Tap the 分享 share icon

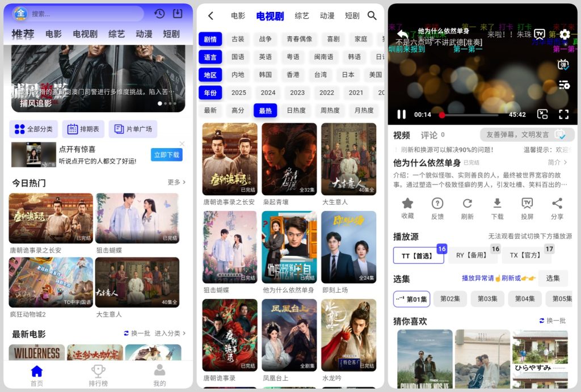[557, 212]
